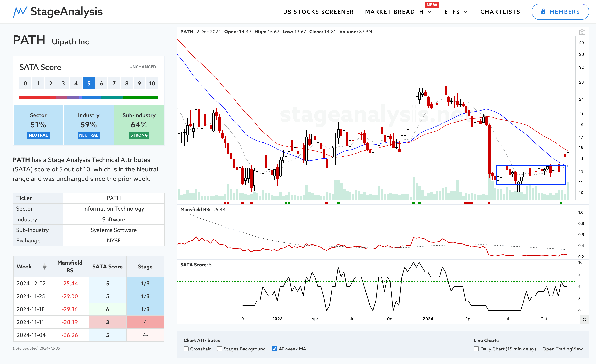Click the Sub-industry 64% Strong tile
Image resolution: width=596 pixels, height=364 pixels.
[x=139, y=125]
